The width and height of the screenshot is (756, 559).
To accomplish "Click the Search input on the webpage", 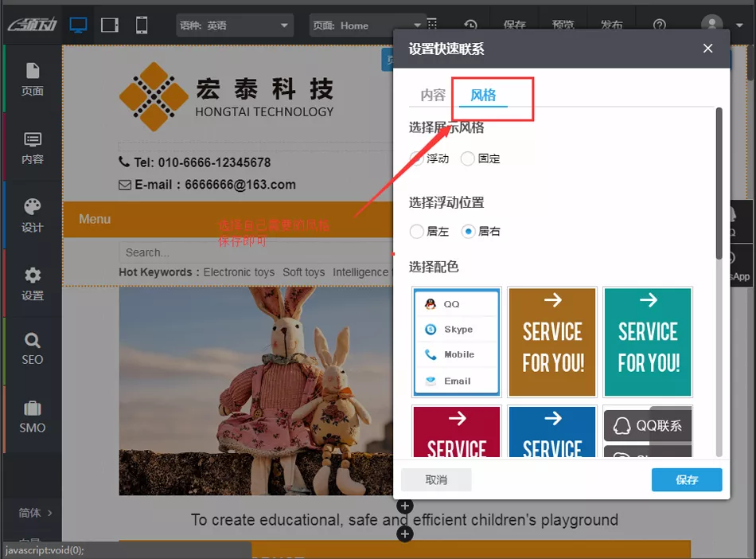I will (255, 252).
